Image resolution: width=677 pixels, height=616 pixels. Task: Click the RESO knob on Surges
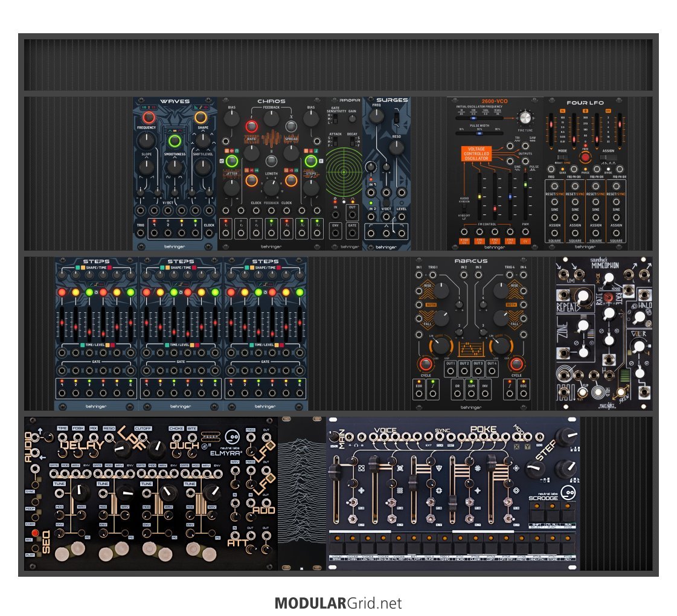[396, 147]
